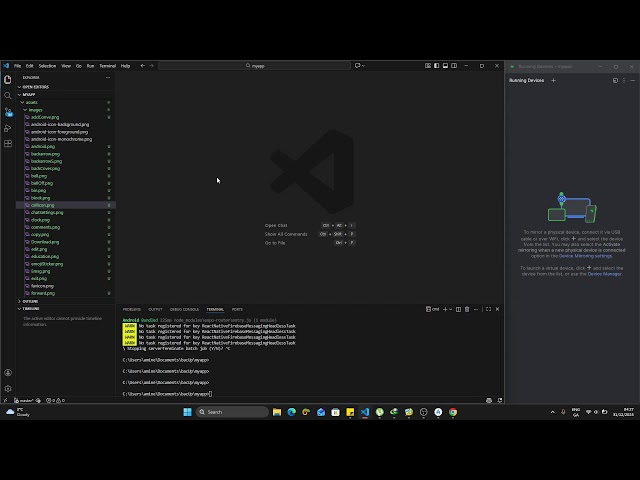The height and width of the screenshot is (480, 640).
Task: Maximize the terminal panel size
Action: tap(489, 309)
